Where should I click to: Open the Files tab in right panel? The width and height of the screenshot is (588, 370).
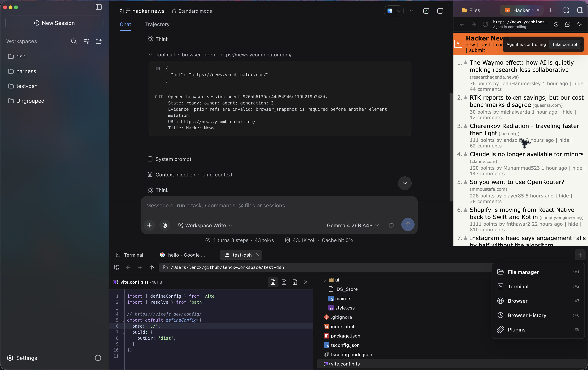coord(471,10)
